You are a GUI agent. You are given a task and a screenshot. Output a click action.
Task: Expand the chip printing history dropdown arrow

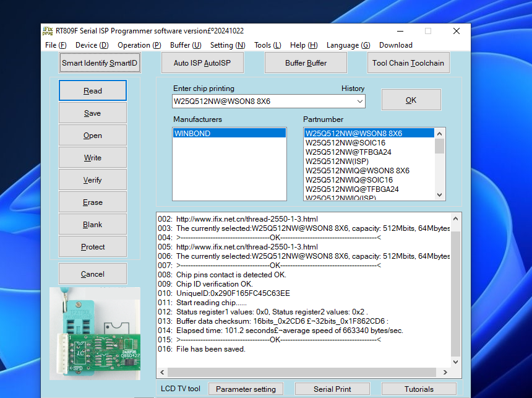pyautogui.click(x=359, y=101)
